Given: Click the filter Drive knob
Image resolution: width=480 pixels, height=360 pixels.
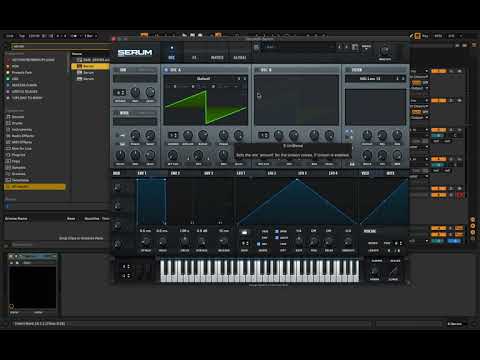Looking at the screenshot, I should click(367, 155).
